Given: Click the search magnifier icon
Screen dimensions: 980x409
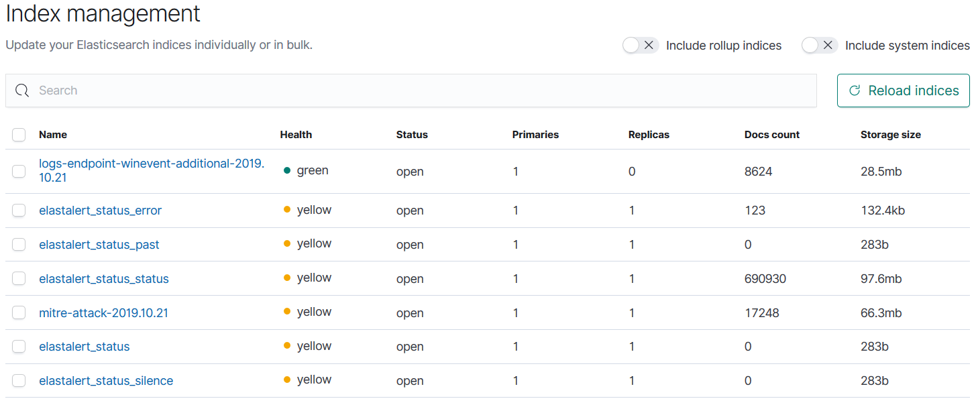Looking at the screenshot, I should (21, 90).
